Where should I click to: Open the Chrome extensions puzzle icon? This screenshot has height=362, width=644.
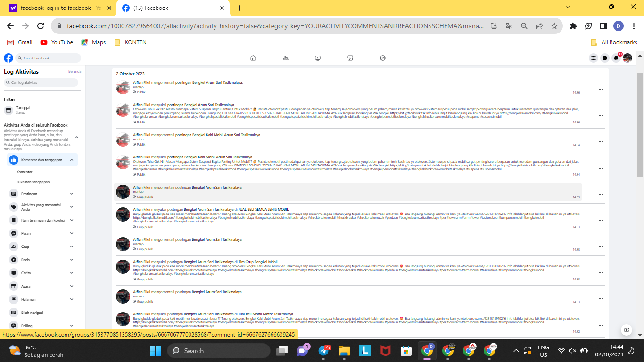[573, 26]
